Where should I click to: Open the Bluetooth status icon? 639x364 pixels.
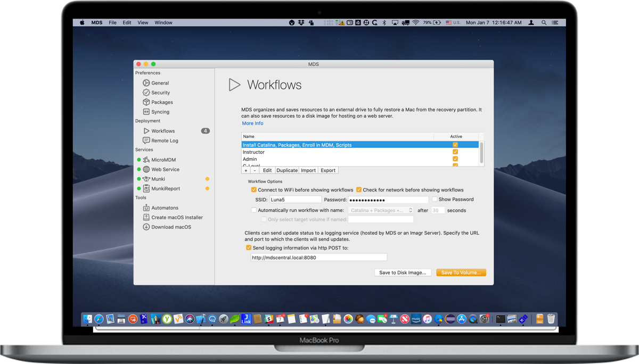pos(384,23)
